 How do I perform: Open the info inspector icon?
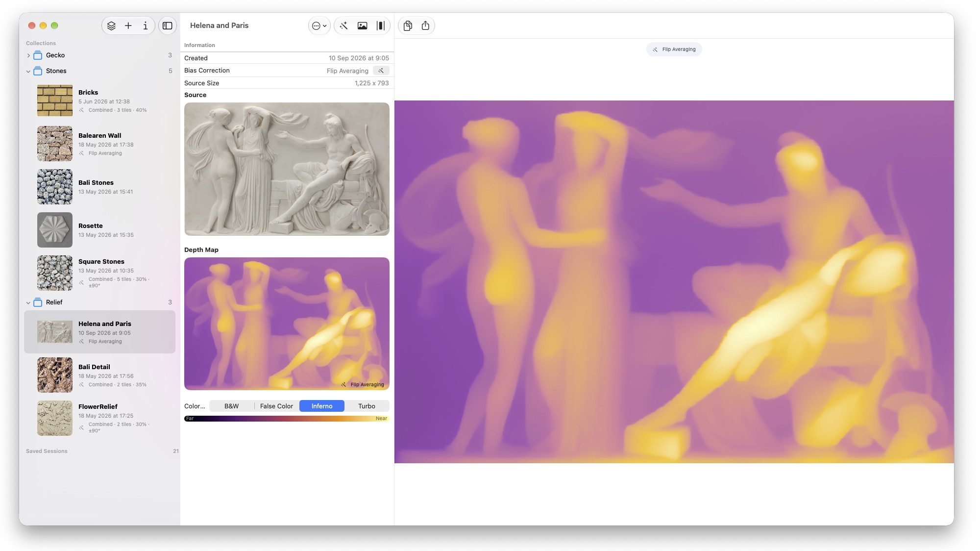click(x=145, y=25)
